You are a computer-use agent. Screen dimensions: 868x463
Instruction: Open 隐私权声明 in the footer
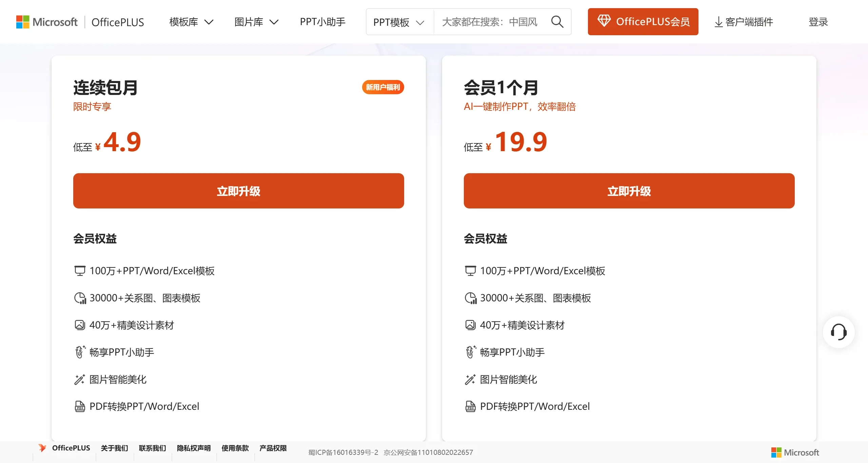(194, 448)
